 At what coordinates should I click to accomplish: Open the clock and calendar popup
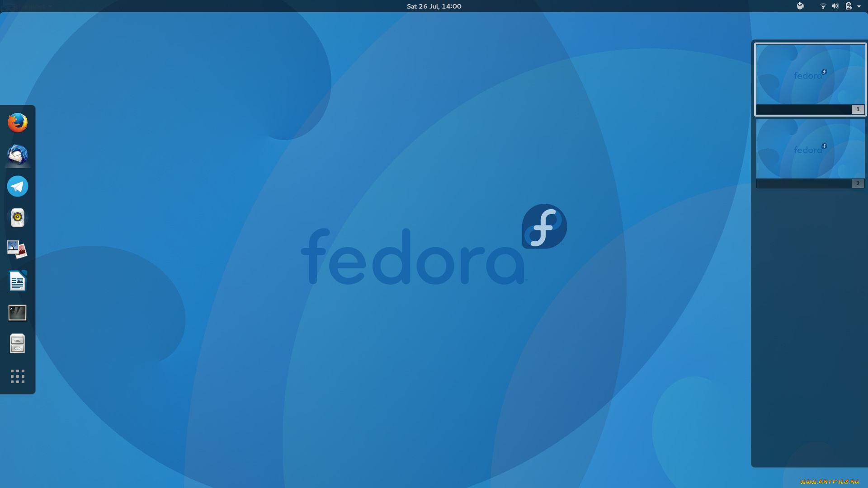(433, 6)
